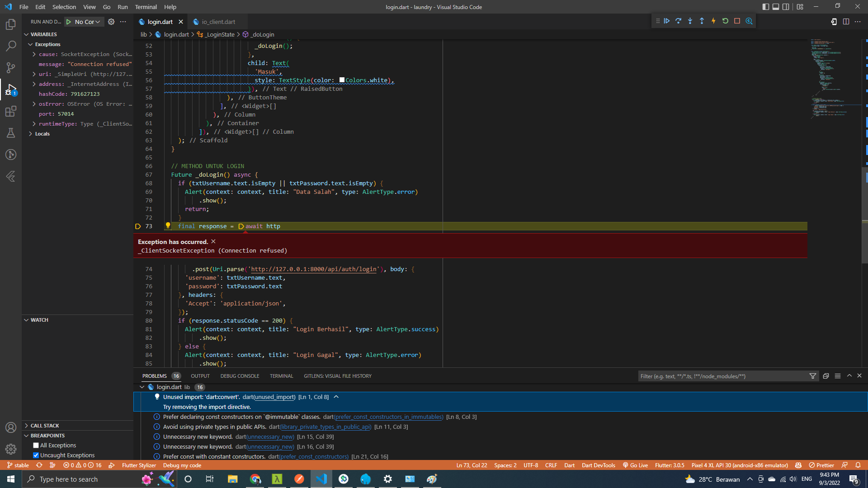Expand the cause: SocketException variable

[34, 54]
